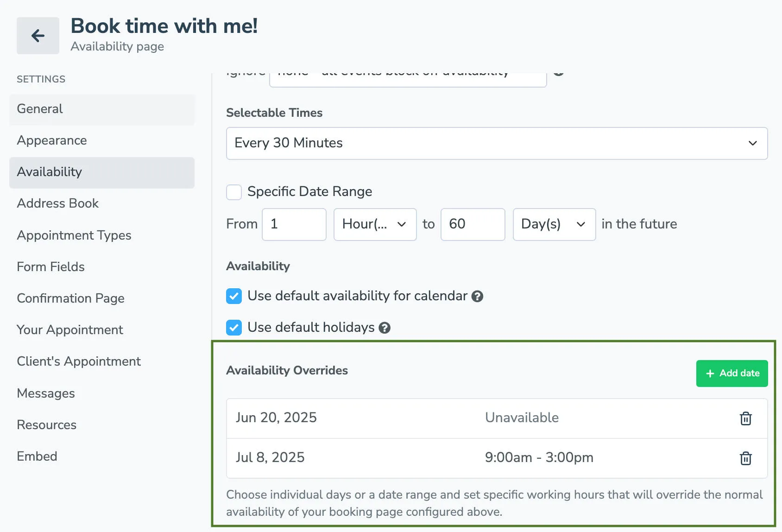The height and width of the screenshot is (532, 782).
Task: Click the Add date button
Action: [x=732, y=373]
